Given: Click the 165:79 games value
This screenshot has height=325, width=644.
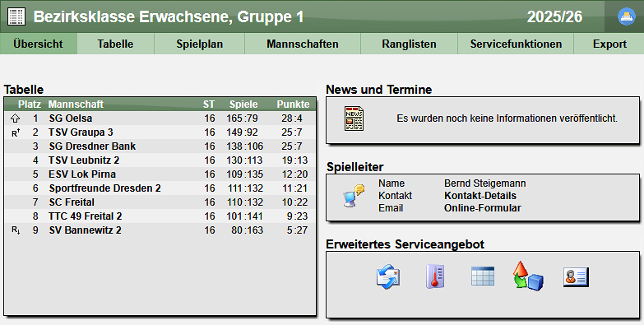Looking at the screenshot, I should pyautogui.click(x=243, y=118).
